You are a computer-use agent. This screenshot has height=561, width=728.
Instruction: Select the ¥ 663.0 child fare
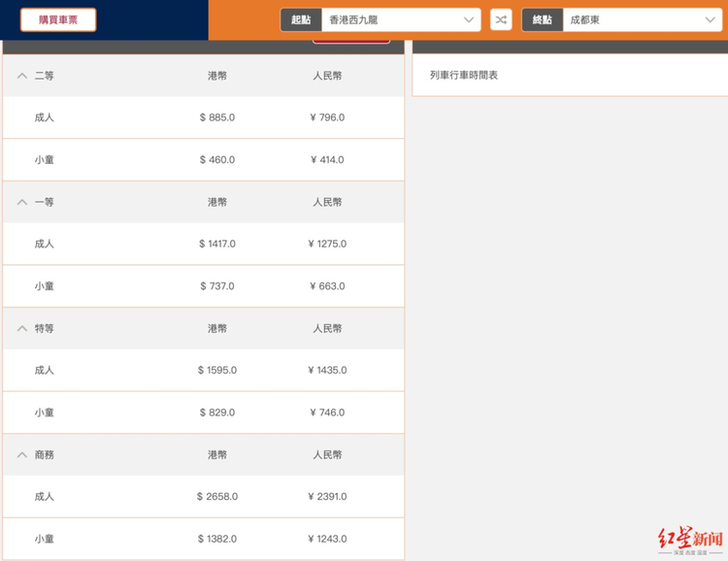[x=327, y=286]
